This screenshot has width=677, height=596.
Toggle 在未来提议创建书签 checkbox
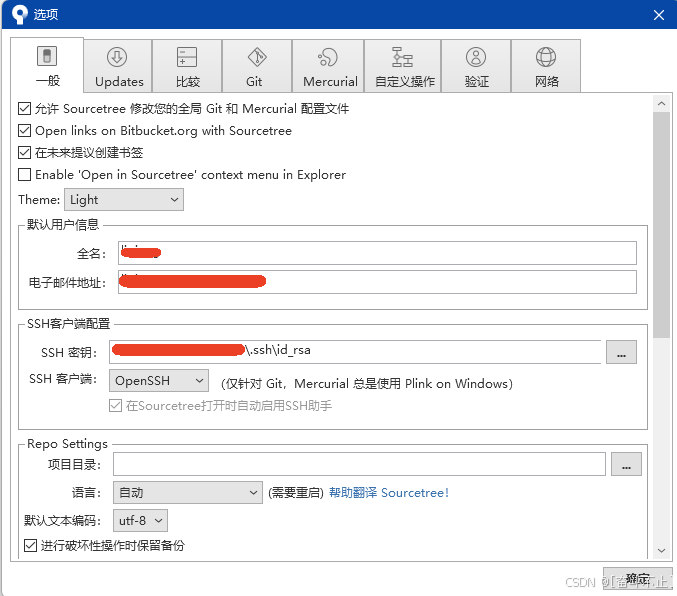tap(25, 152)
